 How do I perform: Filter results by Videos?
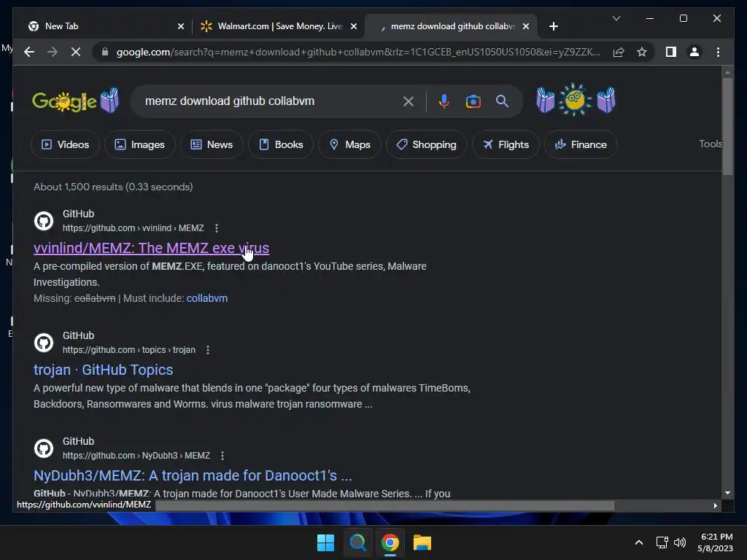tap(65, 144)
